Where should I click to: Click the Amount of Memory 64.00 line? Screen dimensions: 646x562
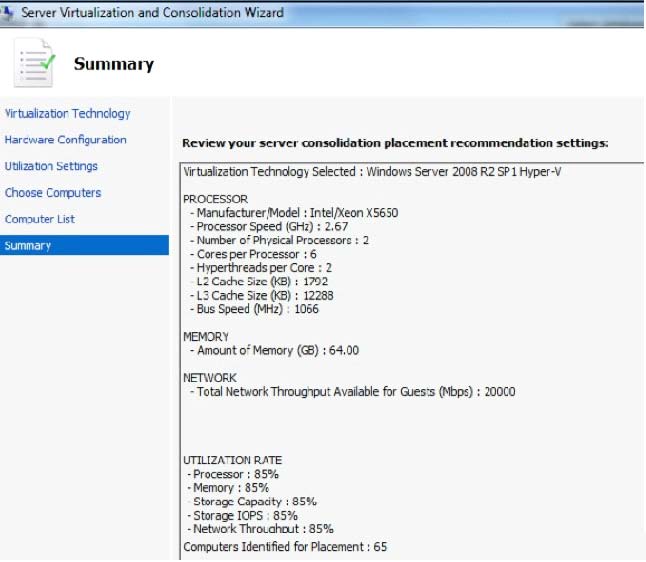pyautogui.click(x=274, y=350)
